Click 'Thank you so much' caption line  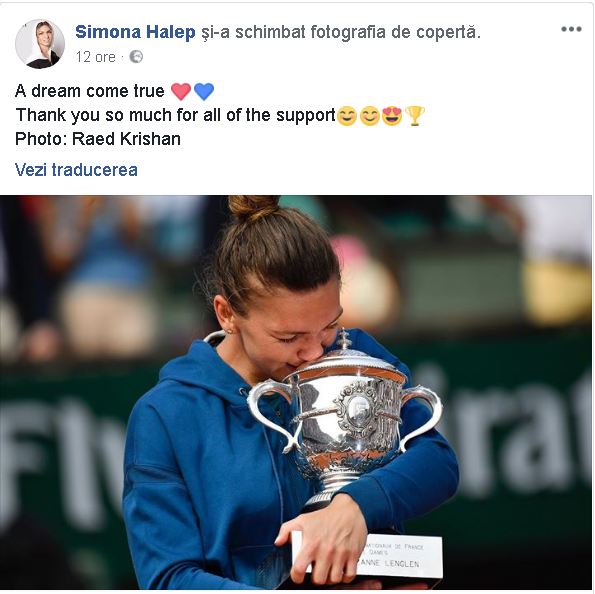click(x=176, y=115)
